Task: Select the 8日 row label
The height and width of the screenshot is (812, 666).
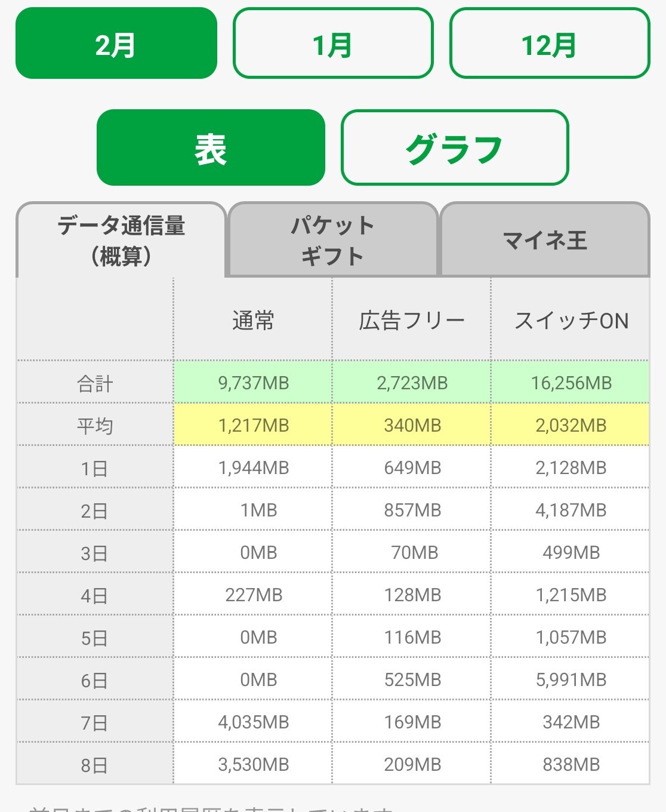Action: (95, 765)
